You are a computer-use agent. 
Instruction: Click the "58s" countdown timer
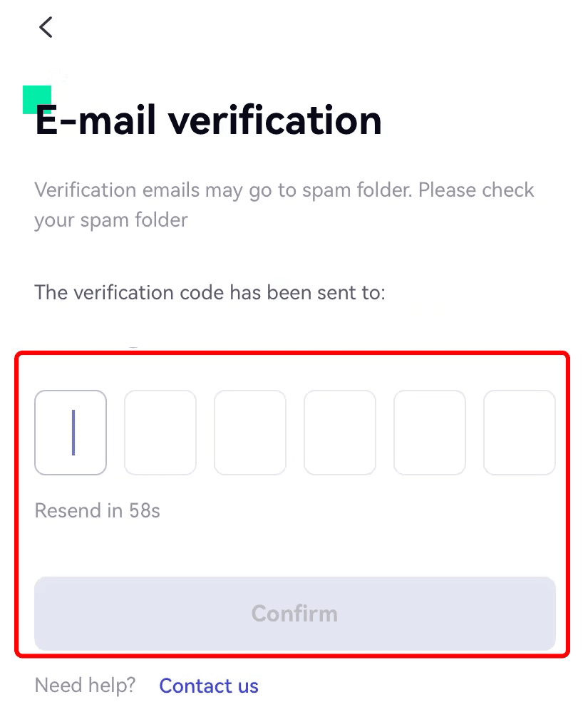pos(145,511)
